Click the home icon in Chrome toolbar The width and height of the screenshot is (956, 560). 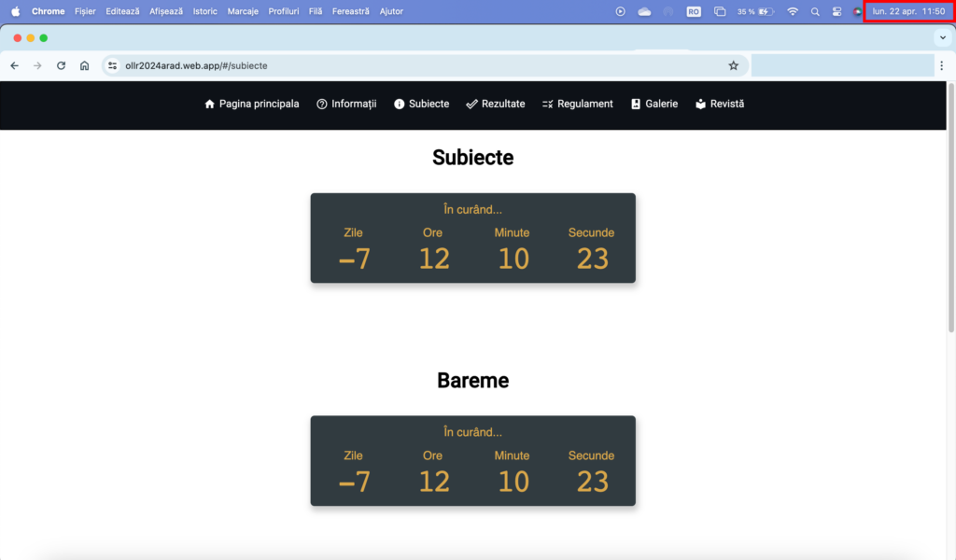(84, 65)
